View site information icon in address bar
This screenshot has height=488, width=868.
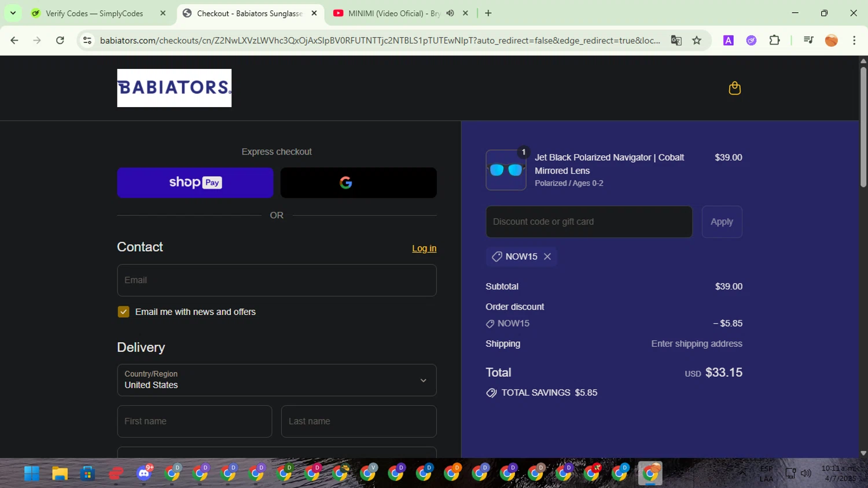click(x=87, y=41)
